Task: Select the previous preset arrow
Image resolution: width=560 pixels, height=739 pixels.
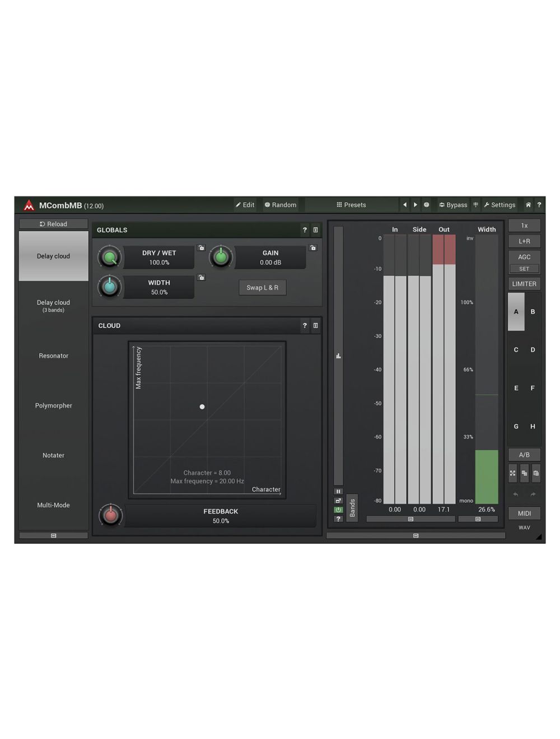Action: coord(405,205)
